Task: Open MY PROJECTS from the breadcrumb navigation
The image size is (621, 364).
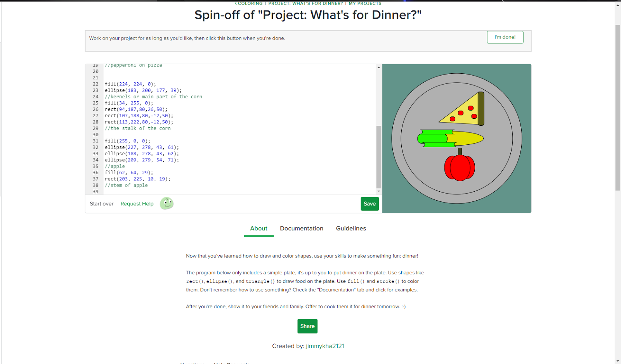Action: [365, 3]
